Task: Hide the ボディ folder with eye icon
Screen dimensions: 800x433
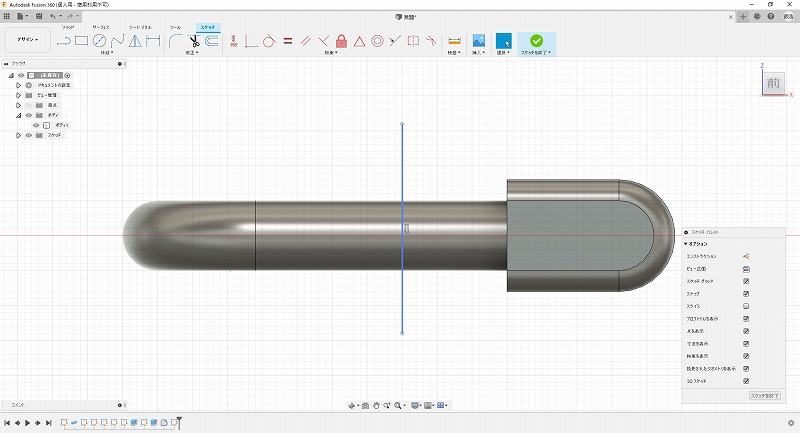Action: (x=28, y=115)
